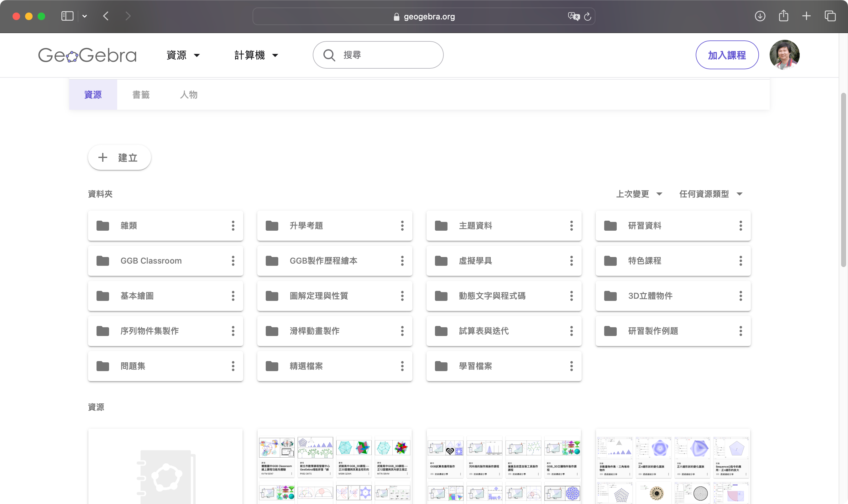Image resolution: width=848 pixels, height=504 pixels.
Task: Open more options for 圖解定理與性質 folder
Action: click(x=402, y=296)
